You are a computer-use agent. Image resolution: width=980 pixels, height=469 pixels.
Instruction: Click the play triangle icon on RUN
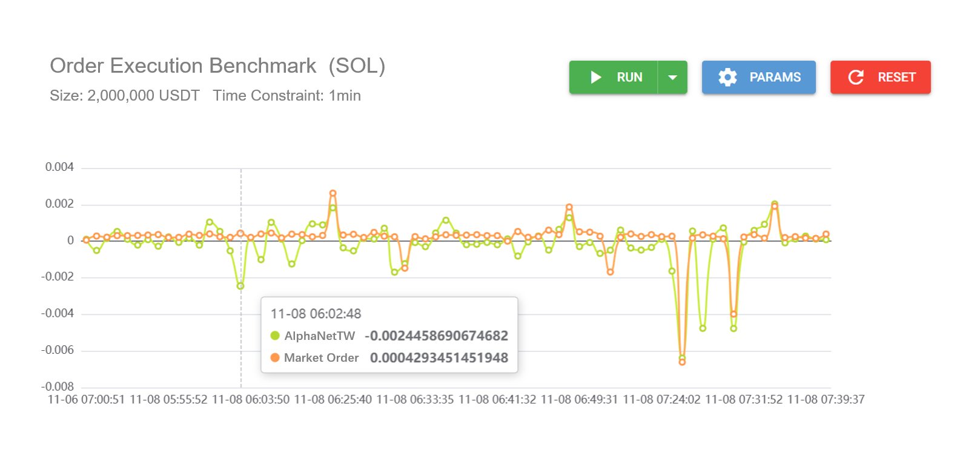click(x=596, y=78)
